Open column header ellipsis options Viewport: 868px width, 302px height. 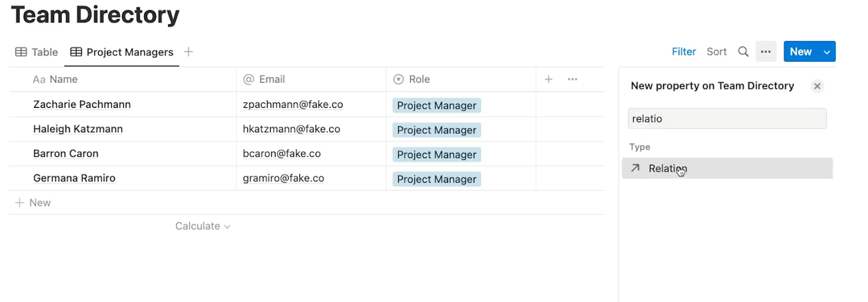572,79
